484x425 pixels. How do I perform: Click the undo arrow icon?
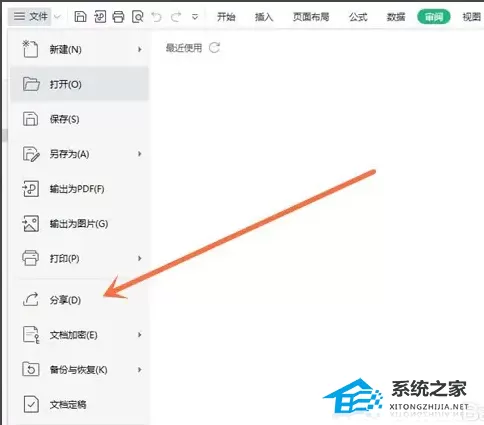click(156, 16)
